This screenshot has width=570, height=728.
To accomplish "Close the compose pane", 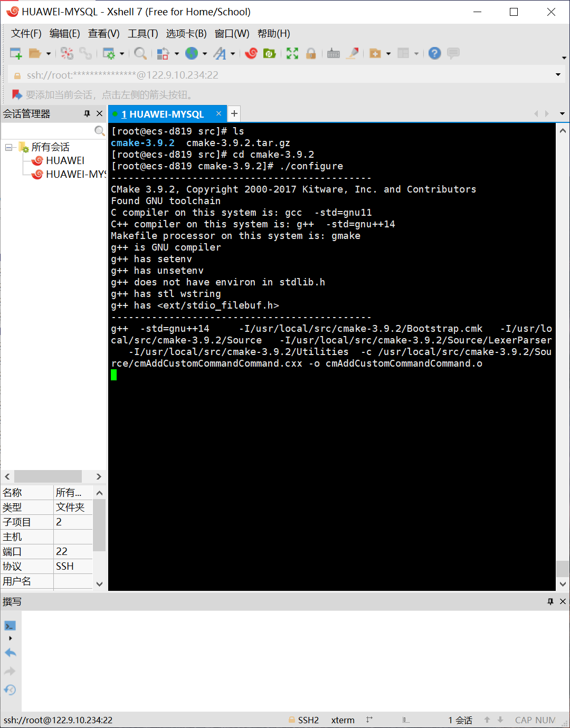I will tap(563, 601).
